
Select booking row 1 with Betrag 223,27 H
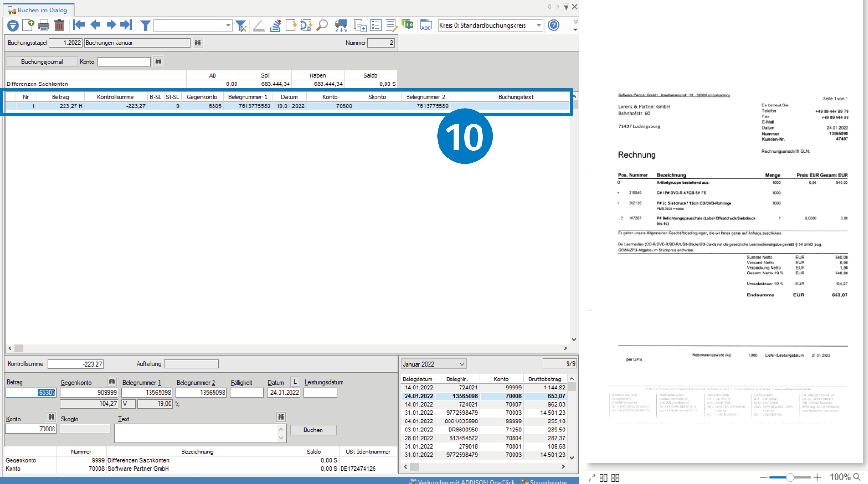(288, 106)
